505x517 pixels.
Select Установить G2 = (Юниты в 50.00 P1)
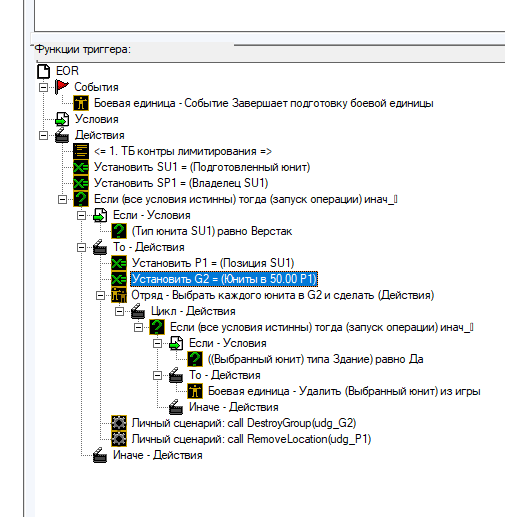coord(224,279)
